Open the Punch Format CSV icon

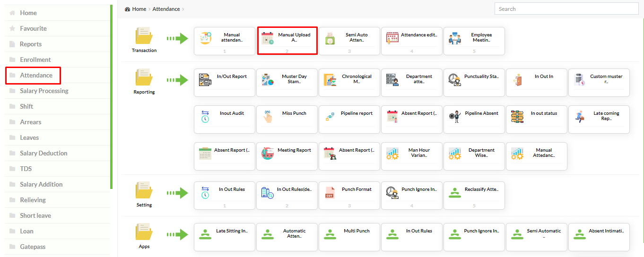[x=330, y=193]
